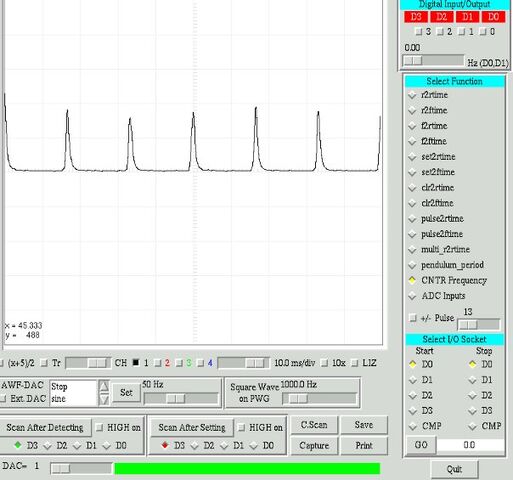513x480 pixels.
Task: Select green D3 under Scan After Detecting
Action: (x=18, y=445)
